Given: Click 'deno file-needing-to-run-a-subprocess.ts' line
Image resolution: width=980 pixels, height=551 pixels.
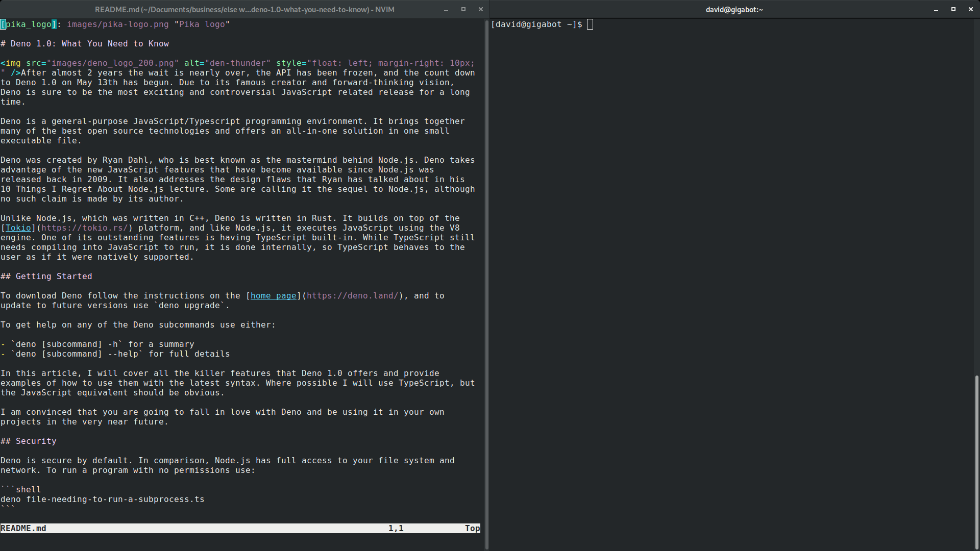Looking at the screenshot, I should tap(103, 499).
